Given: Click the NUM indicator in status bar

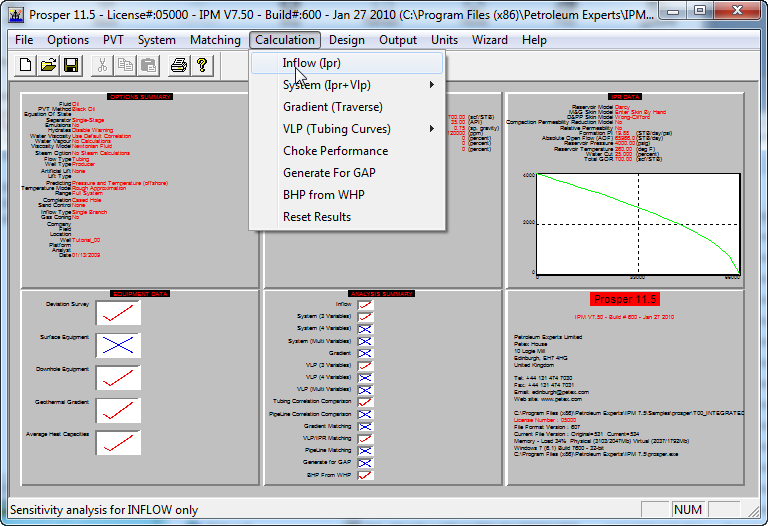Looking at the screenshot, I should (x=688, y=510).
